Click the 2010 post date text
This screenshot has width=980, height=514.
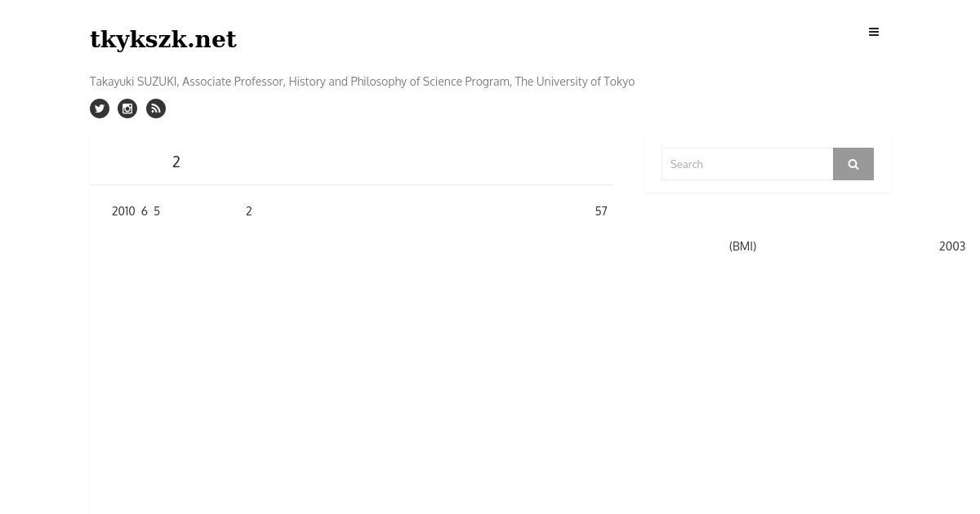pyautogui.click(x=123, y=211)
